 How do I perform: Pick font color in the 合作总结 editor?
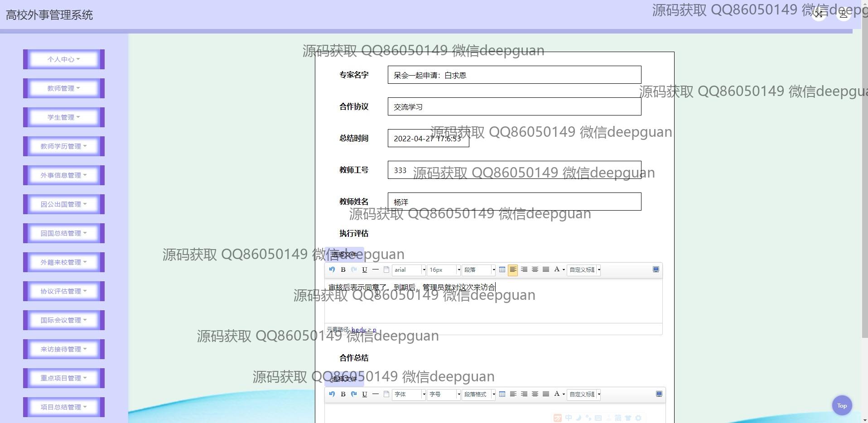557,394
